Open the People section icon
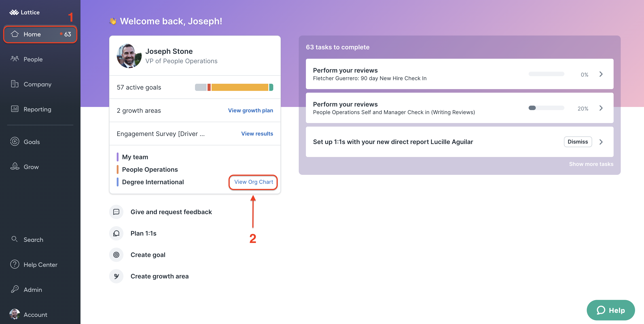The image size is (644, 324). tap(15, 59)
